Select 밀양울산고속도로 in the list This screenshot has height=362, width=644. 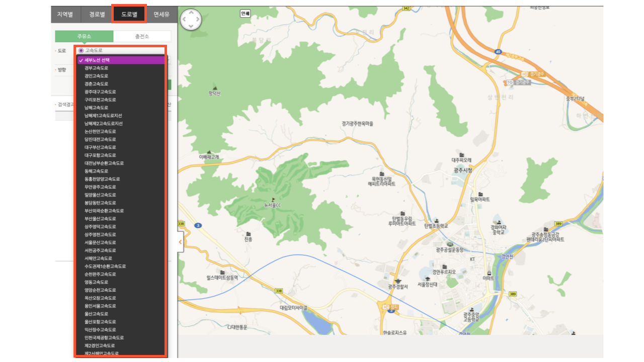pos(121,195)
